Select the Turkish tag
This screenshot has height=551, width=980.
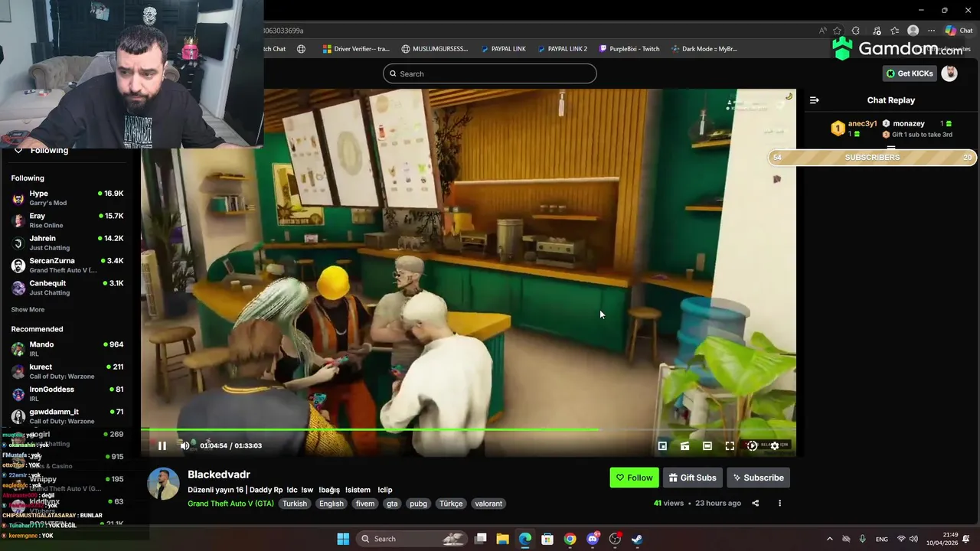(x=295, y=504)
